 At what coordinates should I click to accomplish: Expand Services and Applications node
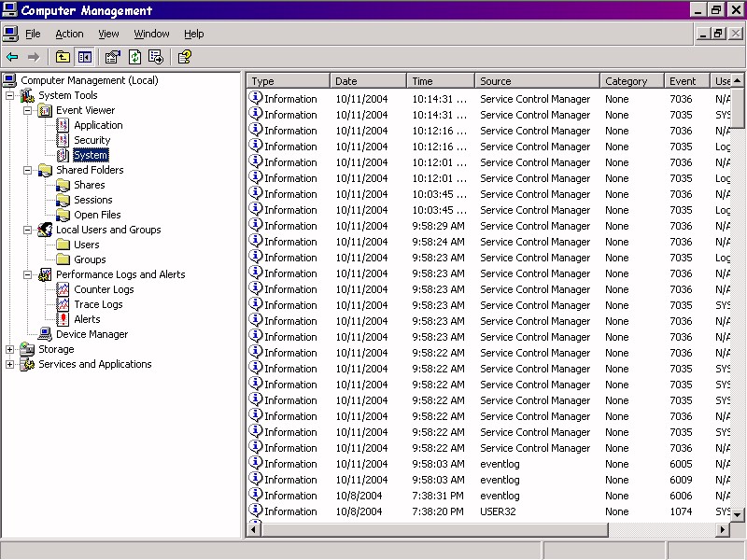[x=9, y=364]
